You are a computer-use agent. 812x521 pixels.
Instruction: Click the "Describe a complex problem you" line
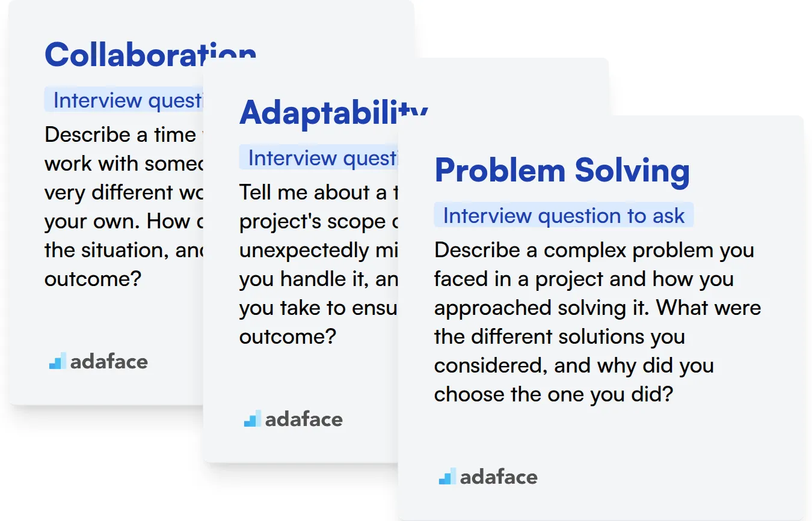(x=594, y=250)
